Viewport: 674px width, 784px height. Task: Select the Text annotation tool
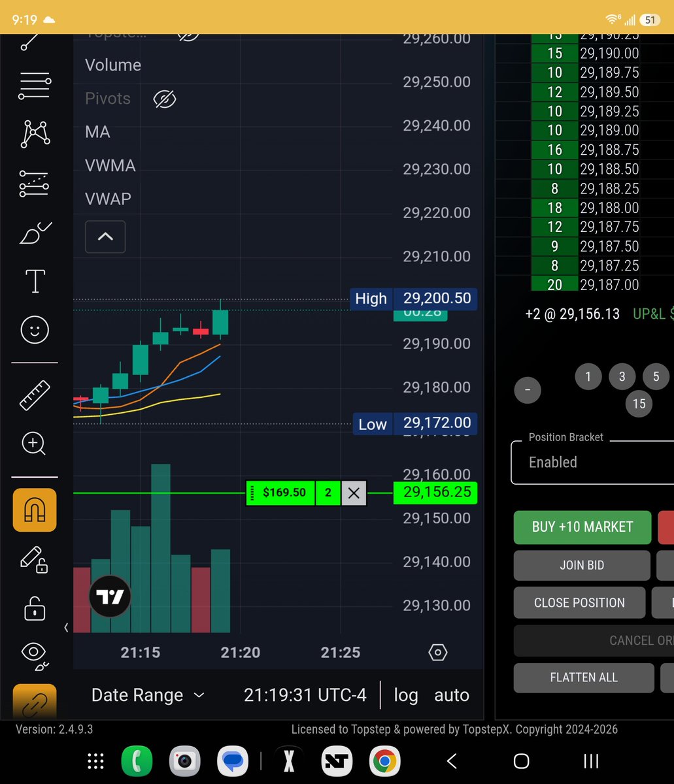pyautogui.click(x=35, y=282)
